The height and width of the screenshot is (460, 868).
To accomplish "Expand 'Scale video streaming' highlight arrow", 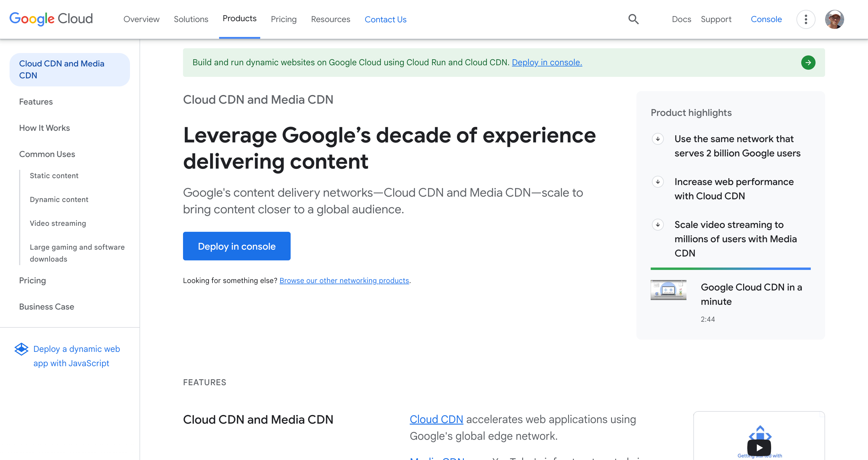I will point(658,225).
